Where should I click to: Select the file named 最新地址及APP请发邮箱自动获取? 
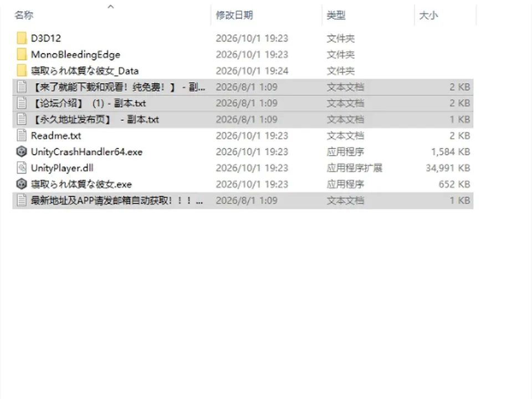[x=117, y=201]
